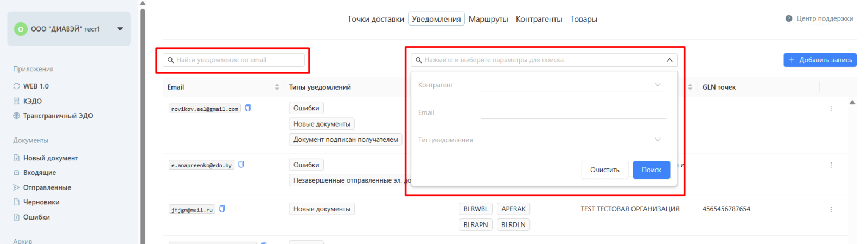
Task: Open row menu for novikov.ee1@gmail.com
Action: tap(831, 109)
